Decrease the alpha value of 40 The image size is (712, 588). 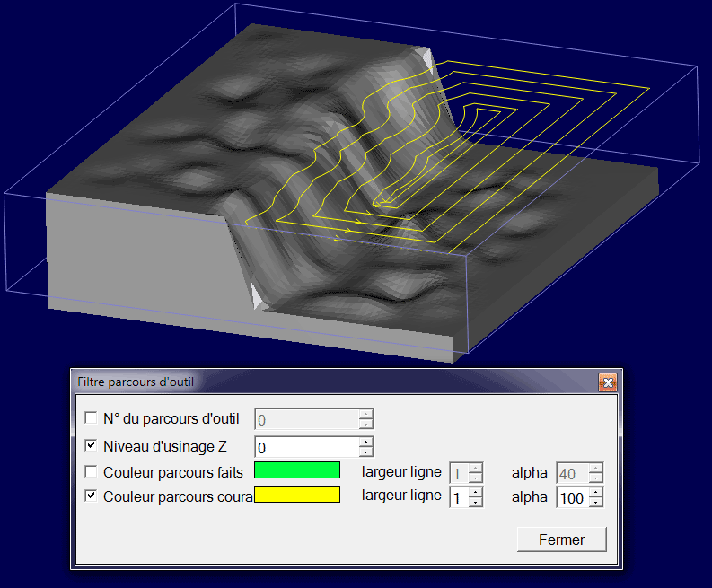(596, 478)
